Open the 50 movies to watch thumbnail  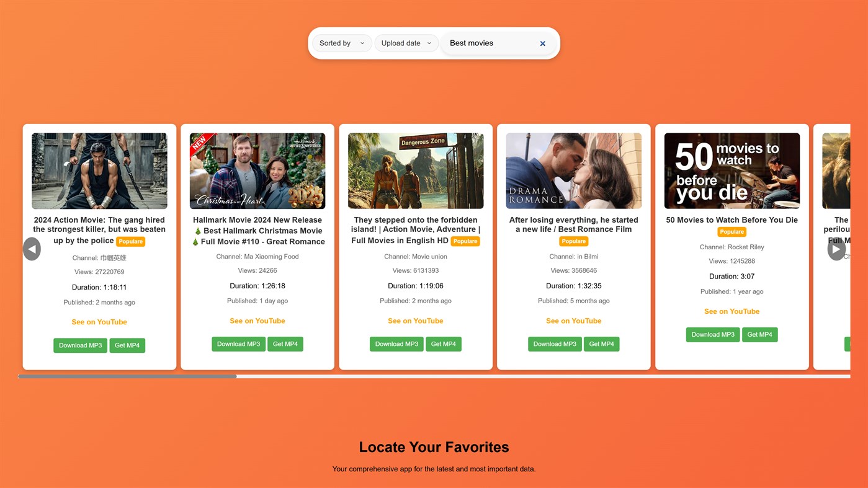point(732,171)
